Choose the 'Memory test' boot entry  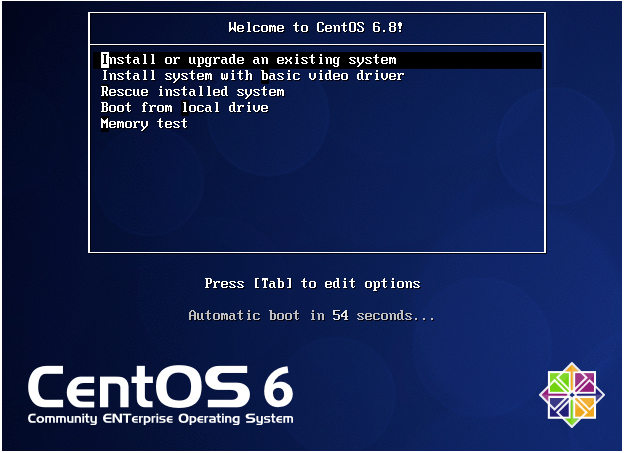144,124
